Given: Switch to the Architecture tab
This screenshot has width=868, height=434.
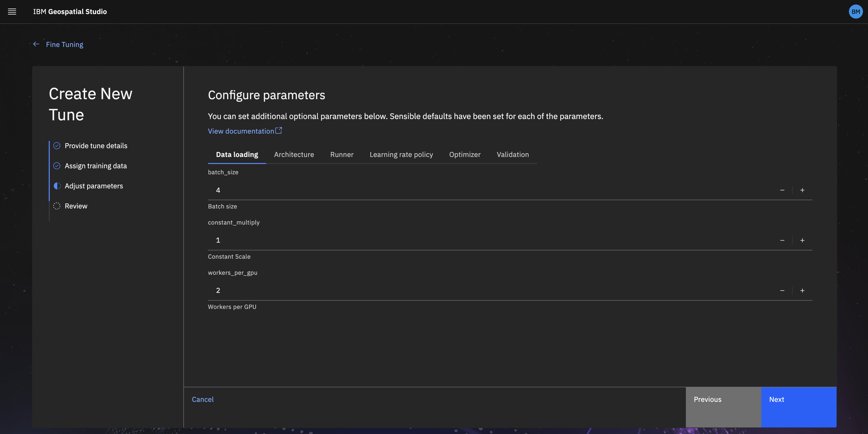Looking at the screenshot, I should (x=294, y=154).
